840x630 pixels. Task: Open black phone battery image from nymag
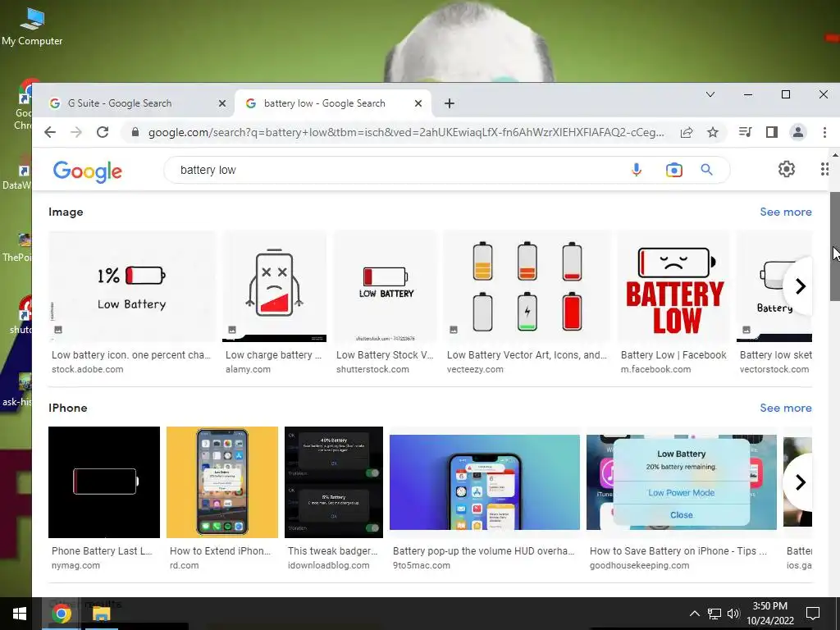(x=104, y=482)
